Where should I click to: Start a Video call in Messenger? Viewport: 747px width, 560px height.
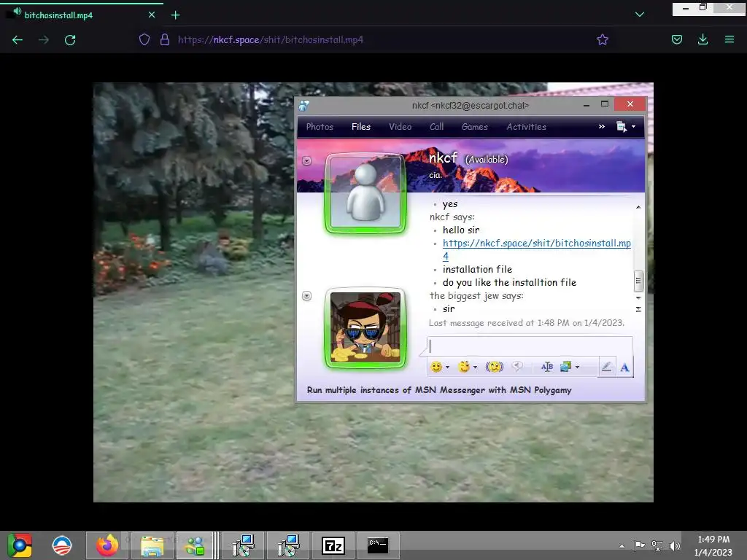coord(400,127)
